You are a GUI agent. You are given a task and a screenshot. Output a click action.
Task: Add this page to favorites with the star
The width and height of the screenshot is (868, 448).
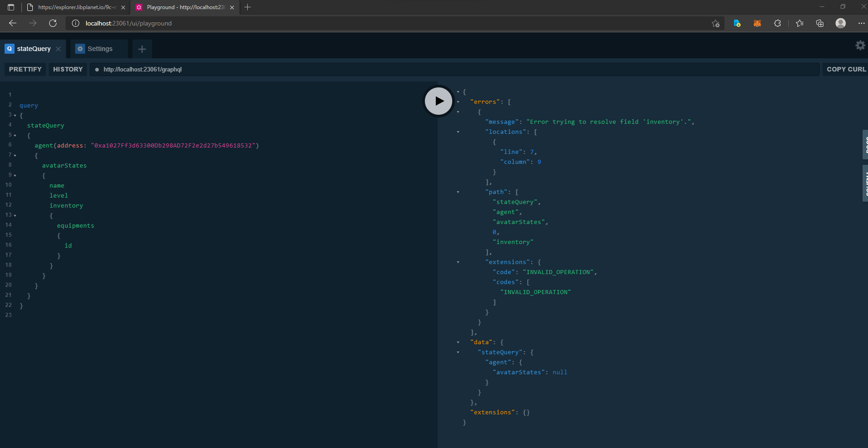(715, 23)
